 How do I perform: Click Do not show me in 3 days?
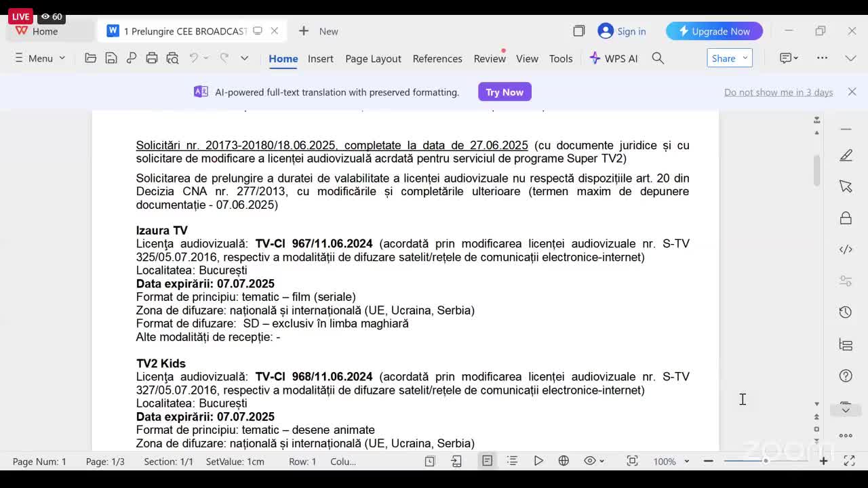tap(778, 92)
